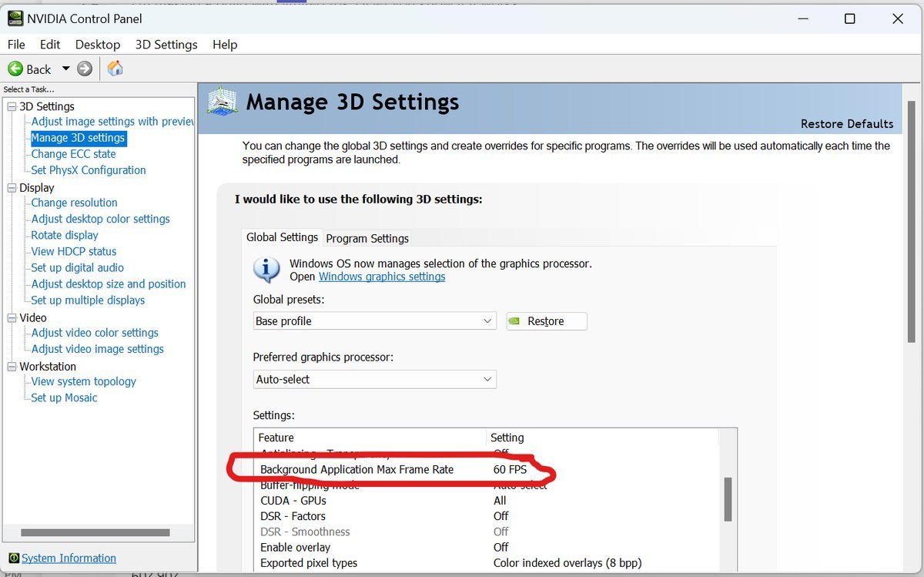924x577 pixels.
Task: Switch to the Program Settings tab
Action: (x=367, y=238)
